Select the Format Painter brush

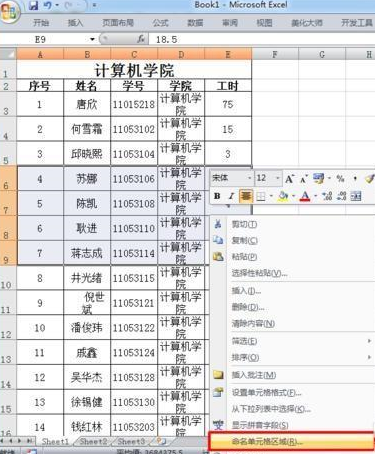coord(369,179)
